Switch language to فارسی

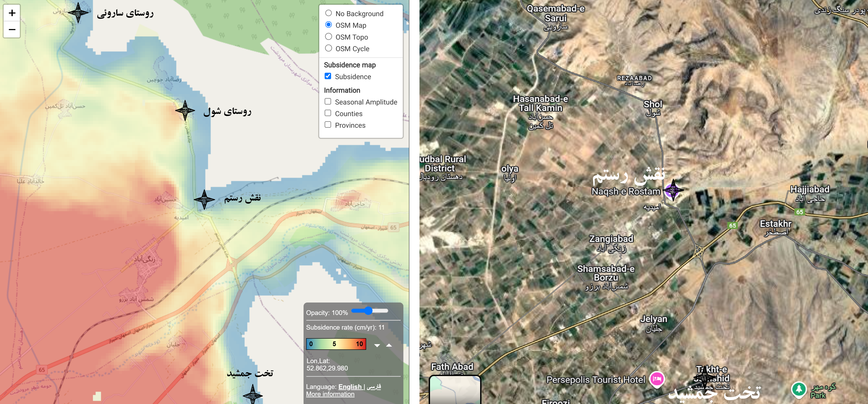coord(374,387)
